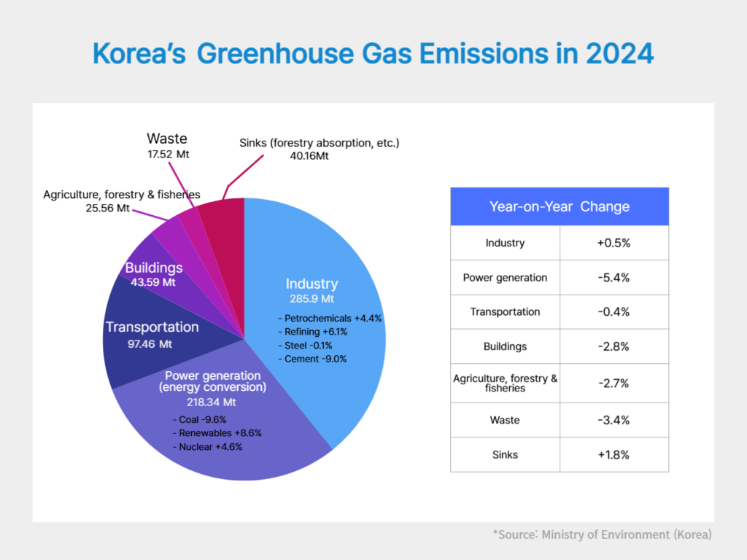Viewport: 747px width, 560px height.
Task: Select the Petrochemicals +4.4% sub-item text
Action: (x=330, y=319)
